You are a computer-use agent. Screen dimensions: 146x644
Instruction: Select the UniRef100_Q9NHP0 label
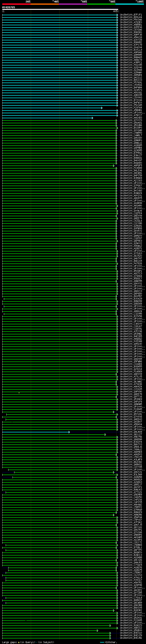pos(131,140)
